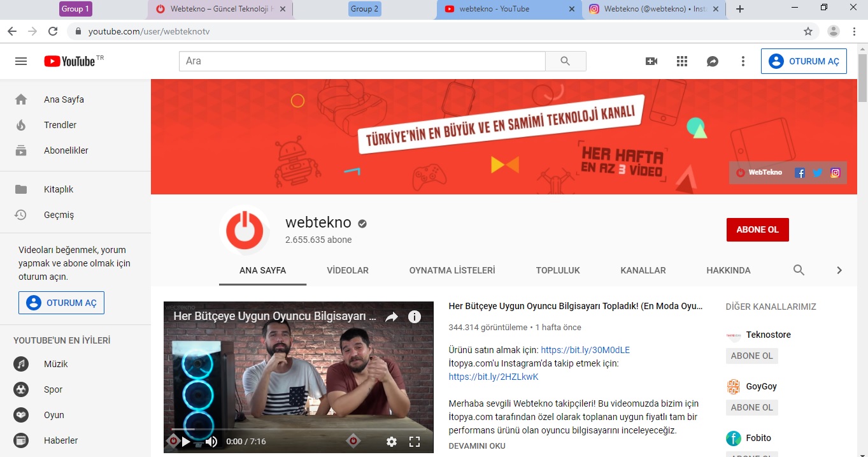
Task: Open the YouTube settings three-dot menu
Action: click(743, 61)
